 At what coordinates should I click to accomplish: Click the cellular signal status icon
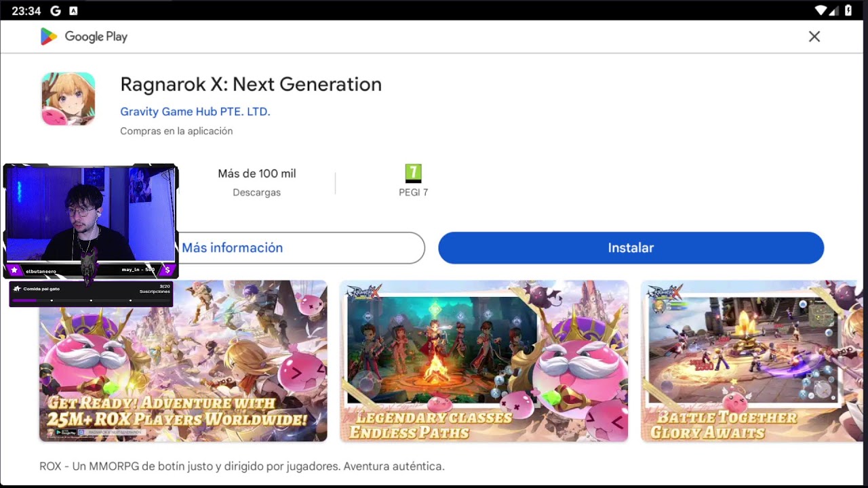pyautogui.click(x=835, y=10)
